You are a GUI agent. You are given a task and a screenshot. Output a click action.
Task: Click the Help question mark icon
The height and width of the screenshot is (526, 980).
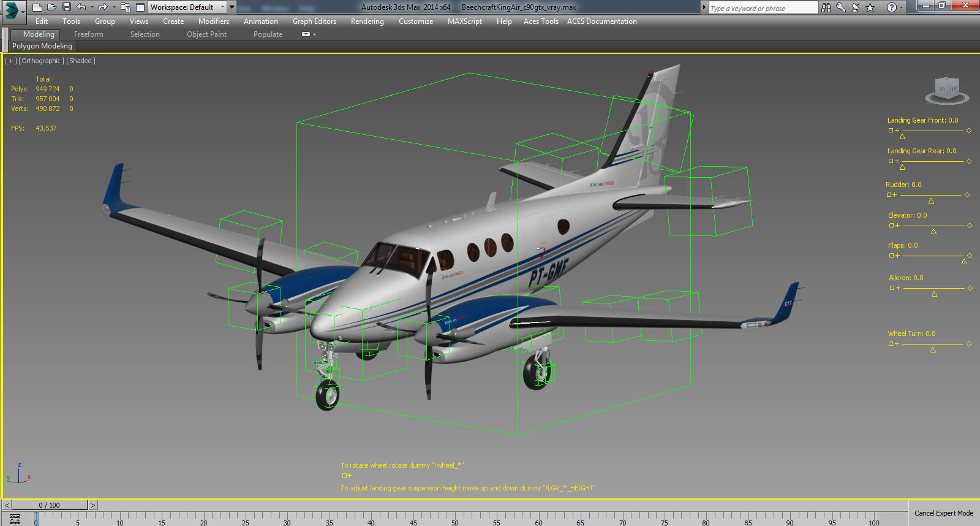[892, 7]
